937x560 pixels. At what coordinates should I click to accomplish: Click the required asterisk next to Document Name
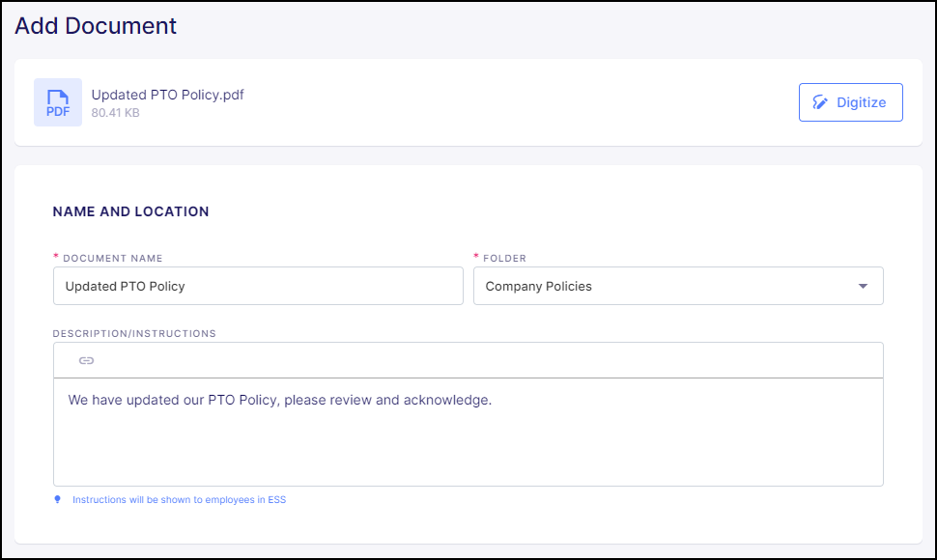pos(56,258)
